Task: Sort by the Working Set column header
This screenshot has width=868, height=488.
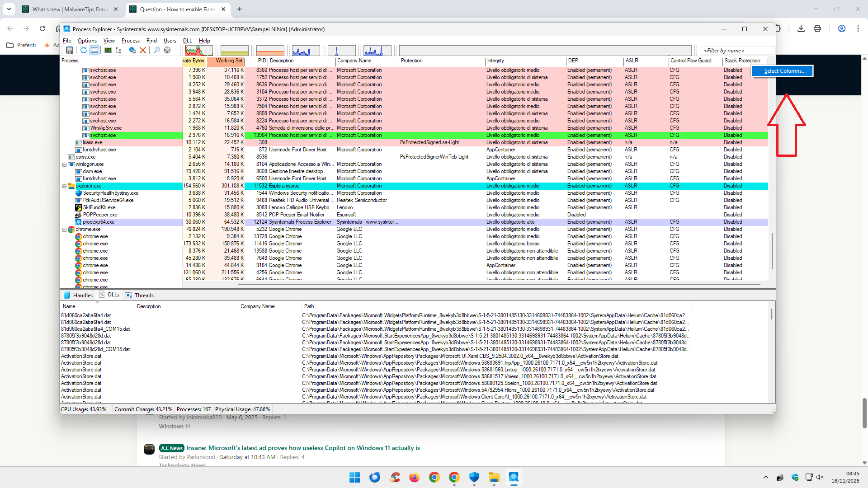Action: coord(226,61)
